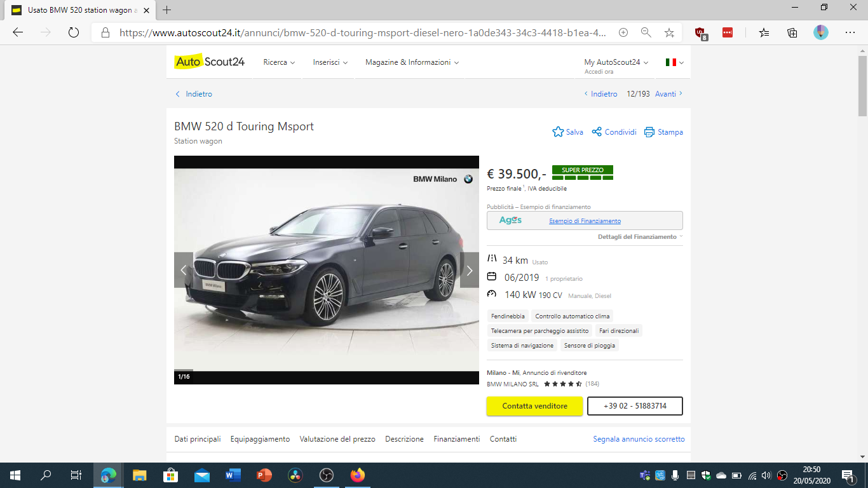The image size is (868, 488).
Task: Return to results via left Indietro link
Action: 194,94
